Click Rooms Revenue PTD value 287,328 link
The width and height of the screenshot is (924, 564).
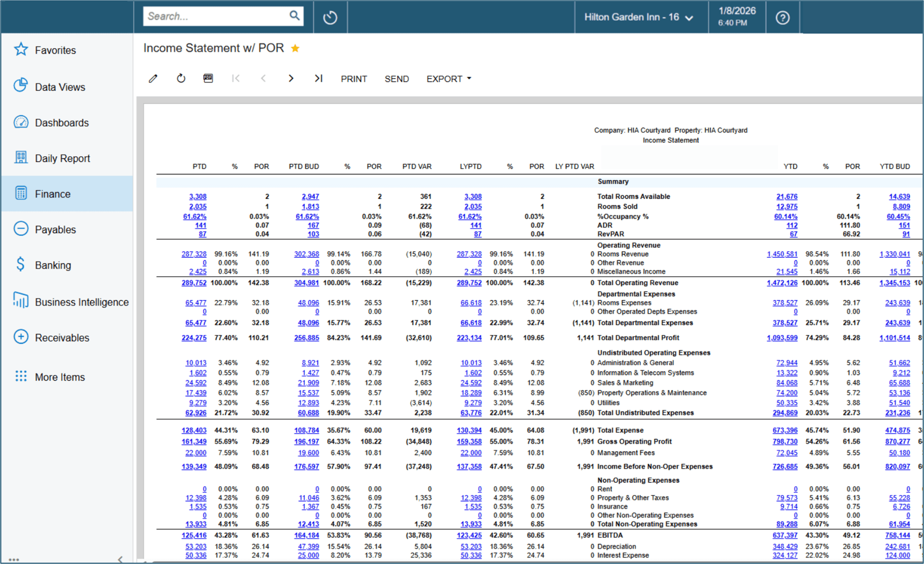[194, 254]
